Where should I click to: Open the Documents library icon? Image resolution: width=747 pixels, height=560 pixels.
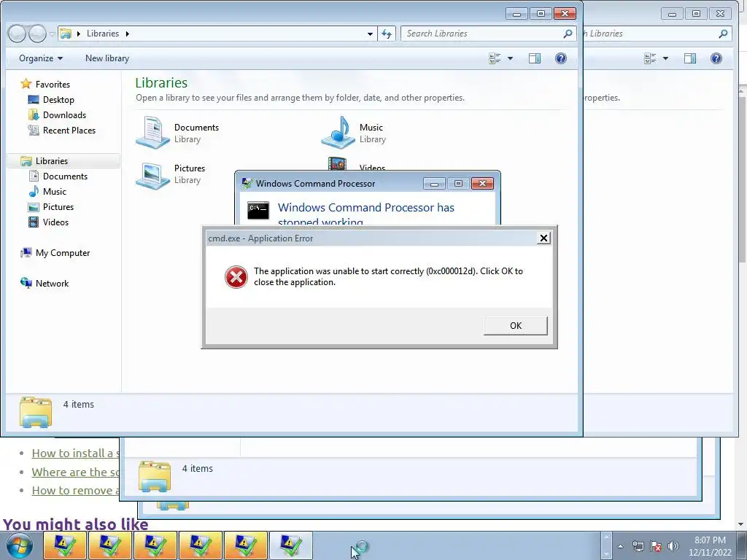(152, 133)
